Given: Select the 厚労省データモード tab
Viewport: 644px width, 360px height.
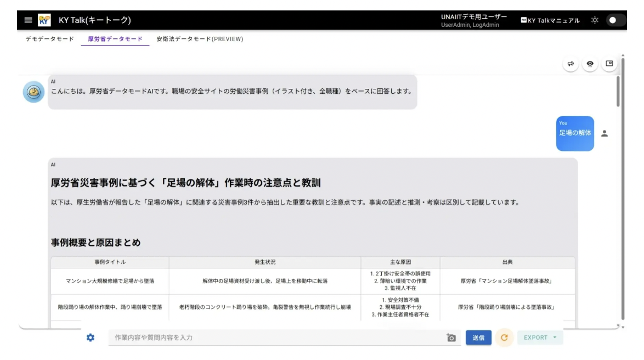Looking at the screenshot, I should point(115,39).
